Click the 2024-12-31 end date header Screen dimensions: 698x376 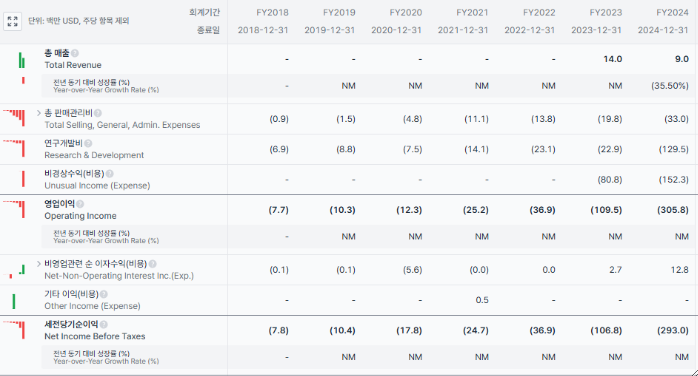(663, 30)
